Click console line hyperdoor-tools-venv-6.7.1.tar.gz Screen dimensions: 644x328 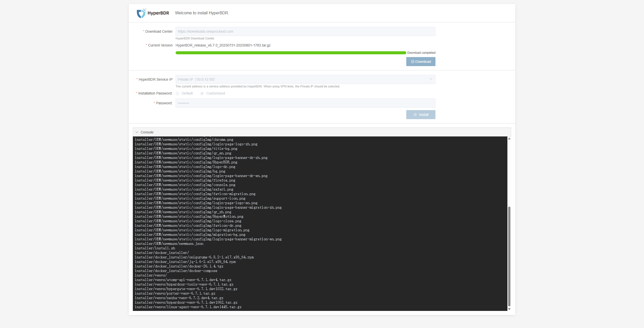(x=184, y=284)
